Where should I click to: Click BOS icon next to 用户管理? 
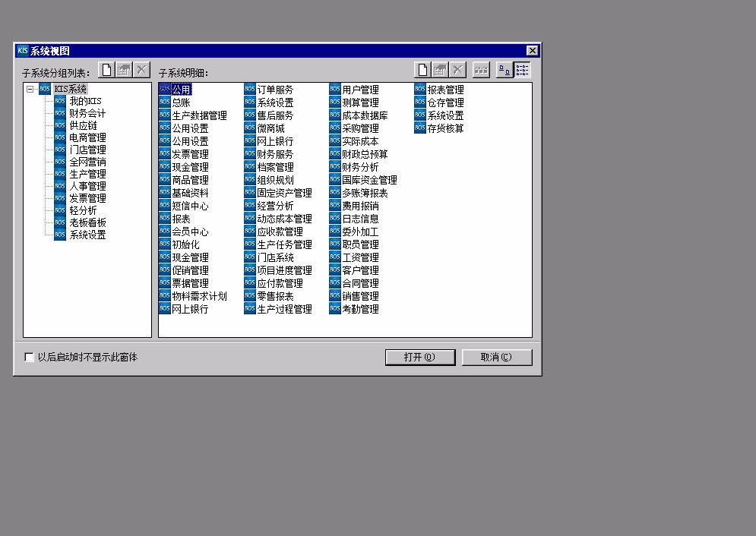tap(335, 89)
